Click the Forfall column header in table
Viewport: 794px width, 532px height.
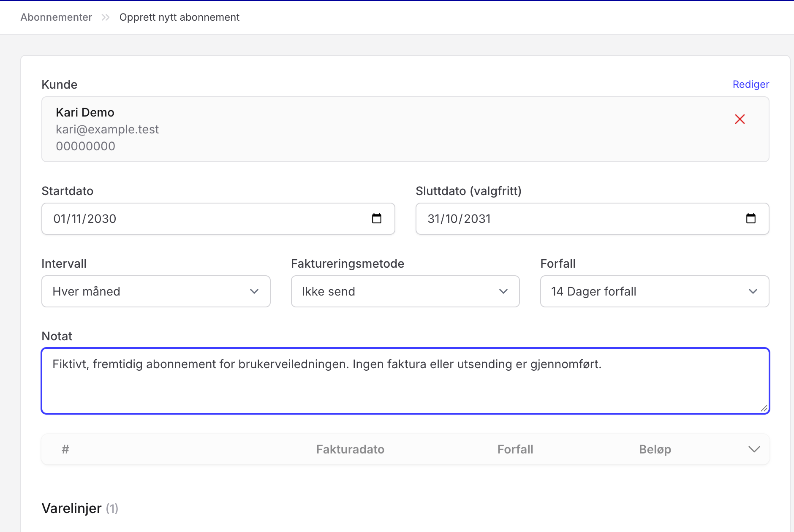(515, 449)
